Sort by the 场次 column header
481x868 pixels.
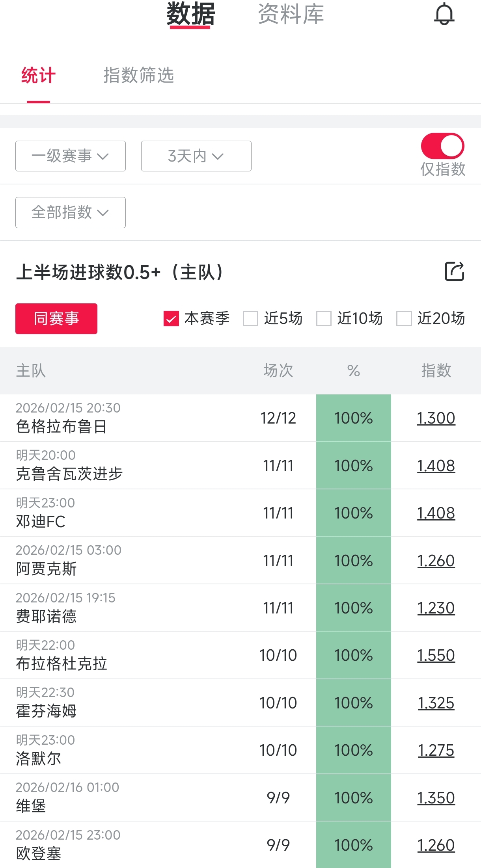(x=278, y=370)
